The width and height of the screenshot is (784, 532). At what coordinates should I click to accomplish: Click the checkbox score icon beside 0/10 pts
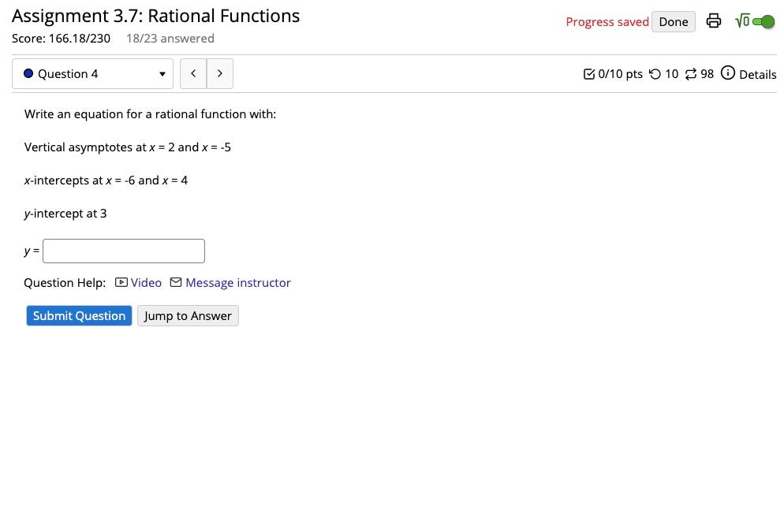pos(589,73)
